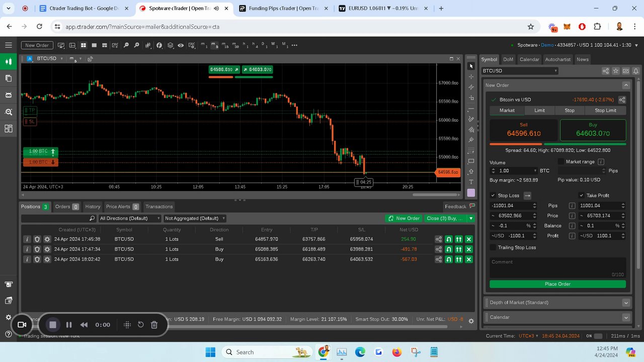This screenshot has width=644, height=362.
Task: Click the Sell 64596.610 button
Action: (523, 130)
